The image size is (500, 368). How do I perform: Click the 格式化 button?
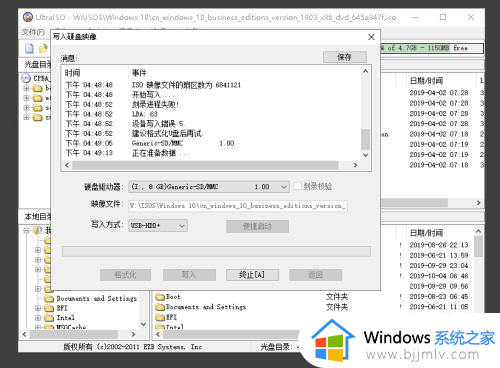click(x=125, y=275)
